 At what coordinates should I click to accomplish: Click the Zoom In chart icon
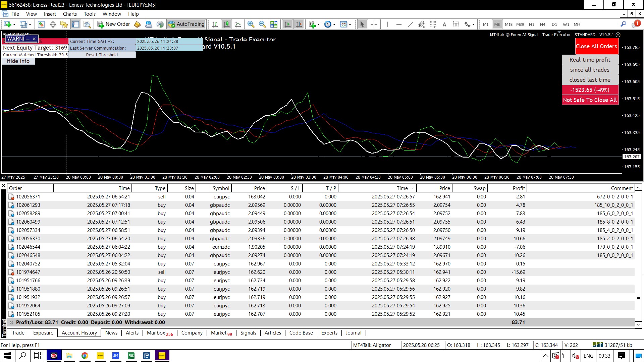[x=251, y=24]
